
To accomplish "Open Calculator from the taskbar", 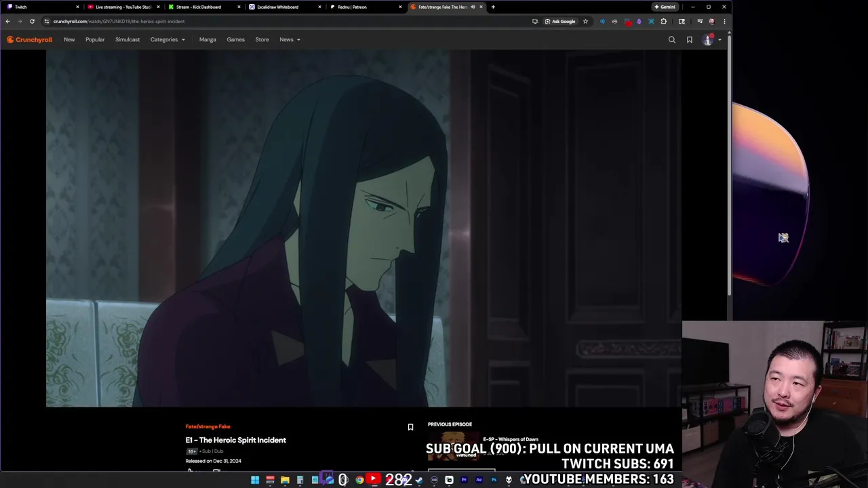I will [x=300, y=480].
